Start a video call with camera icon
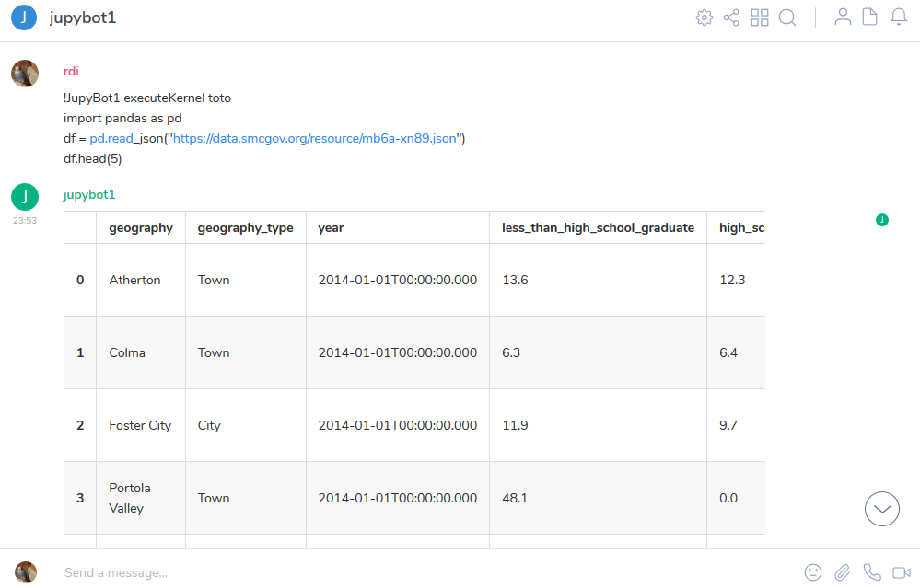 (902, 572)
